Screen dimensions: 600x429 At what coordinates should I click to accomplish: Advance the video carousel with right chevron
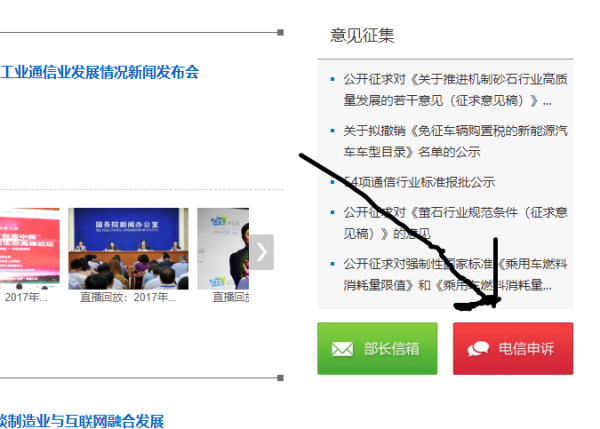(262, 252)
